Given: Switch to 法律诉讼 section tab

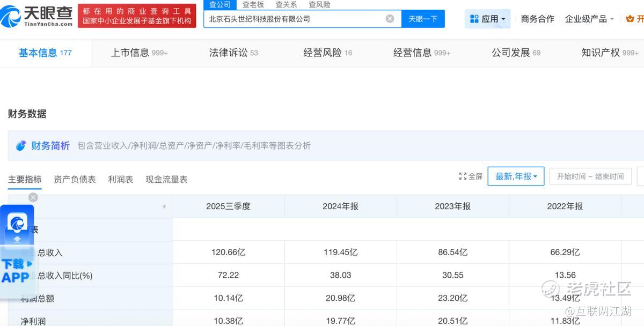Looking at the screenshot, I should [233, 53].
